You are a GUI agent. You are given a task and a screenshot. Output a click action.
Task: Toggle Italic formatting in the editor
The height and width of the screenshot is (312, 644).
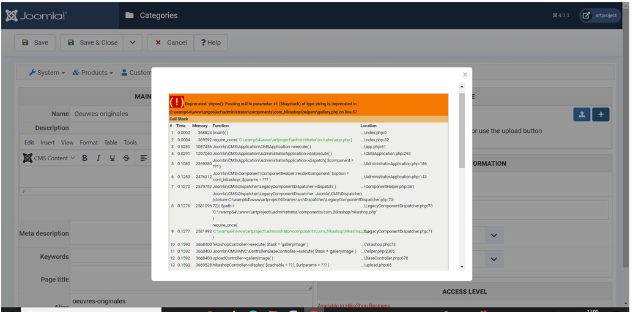coord(98,158)
